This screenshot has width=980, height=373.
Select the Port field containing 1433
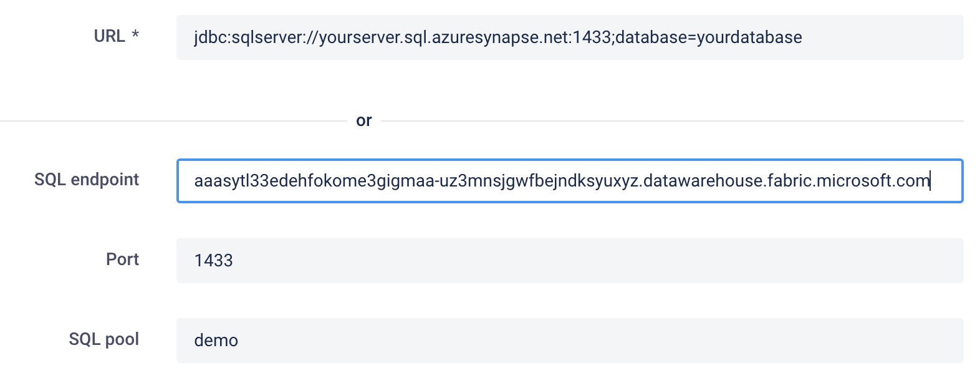click(570, 261)
